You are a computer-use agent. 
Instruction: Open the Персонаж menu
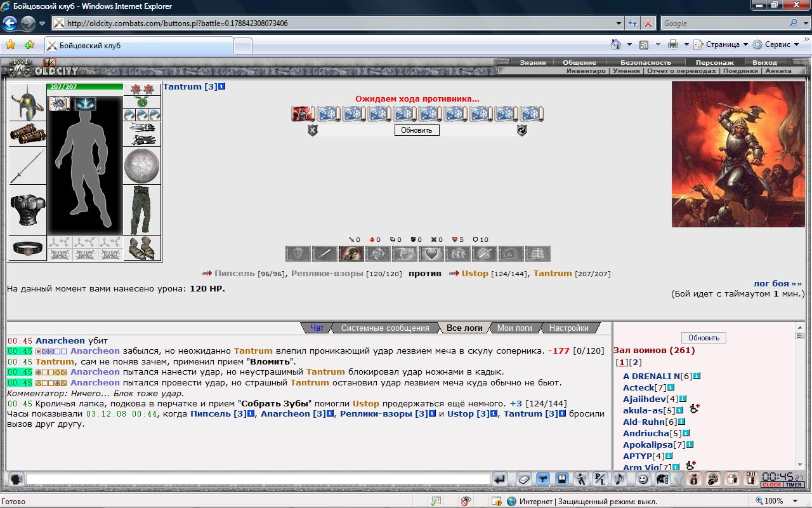(x=715, y=62)
